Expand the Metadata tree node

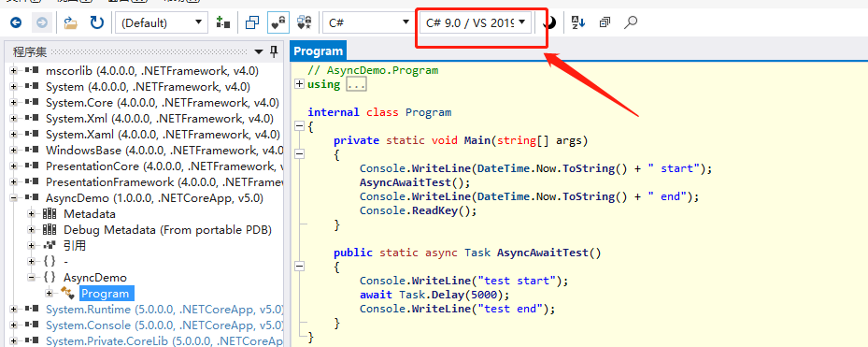[31, 214]
